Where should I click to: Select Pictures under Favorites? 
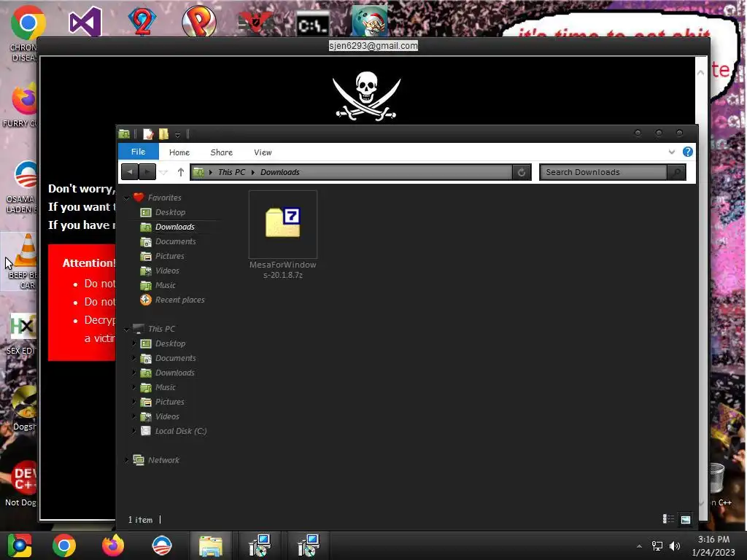pyautogui.click(x=169, y=256)
